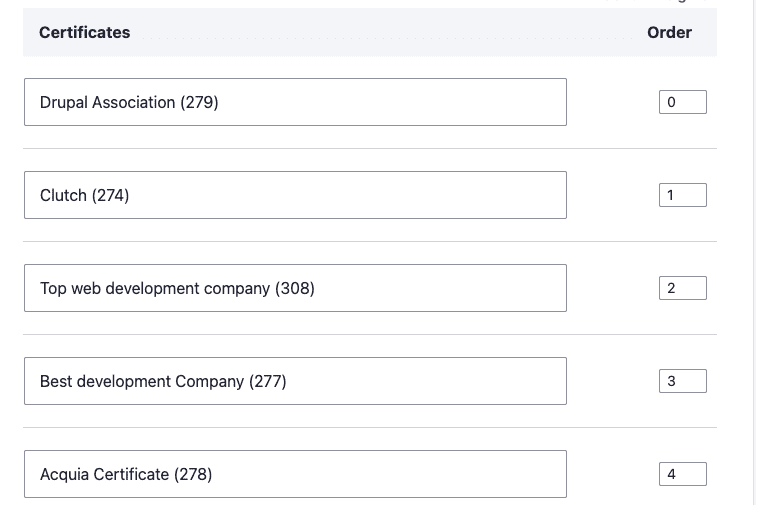Click the Certificates column header

(x=85, y=33)
